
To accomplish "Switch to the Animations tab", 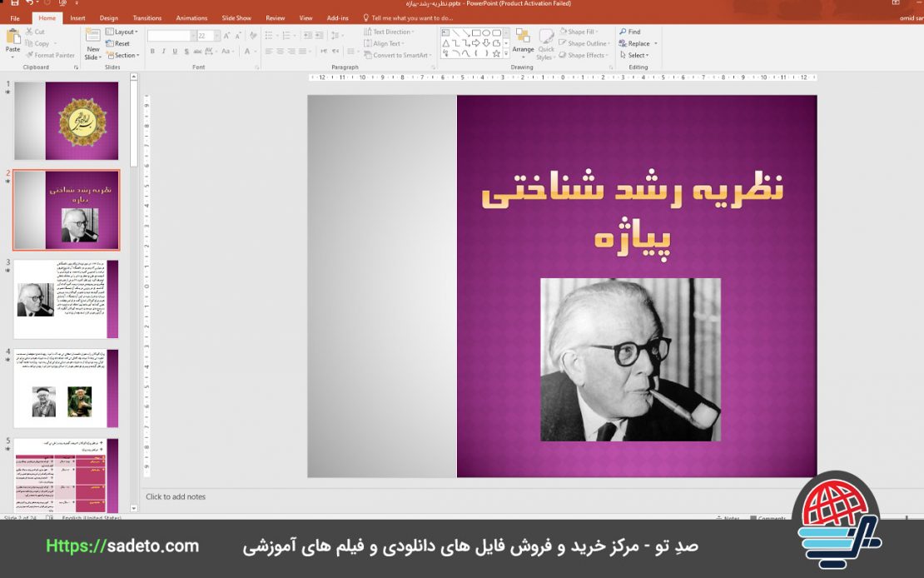I will pos(191,18).
